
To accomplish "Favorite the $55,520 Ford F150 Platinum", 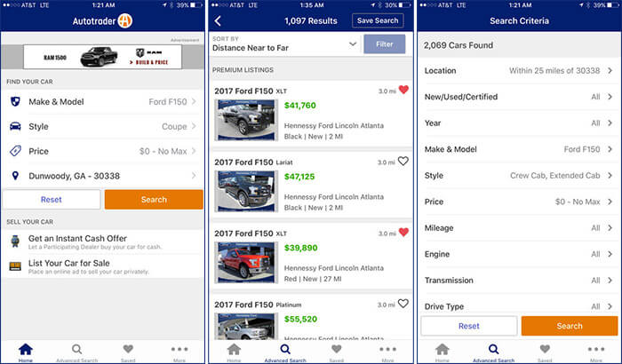I will [x=403, y=304].
